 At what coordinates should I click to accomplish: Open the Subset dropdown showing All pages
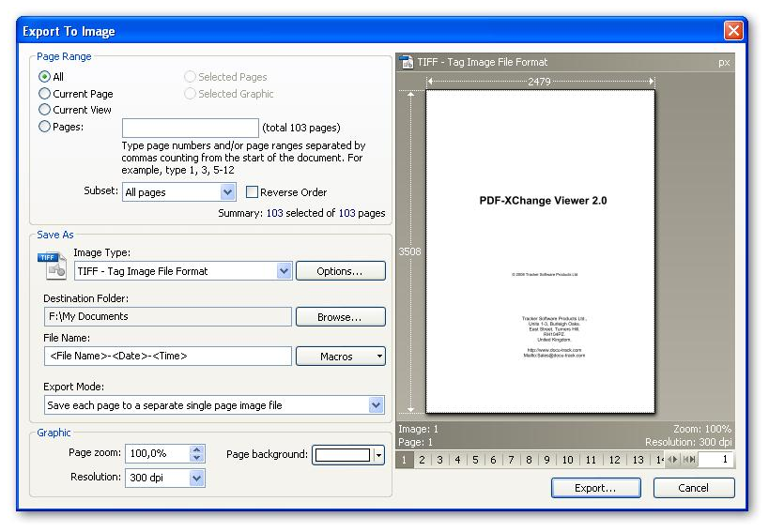point(227,192)
